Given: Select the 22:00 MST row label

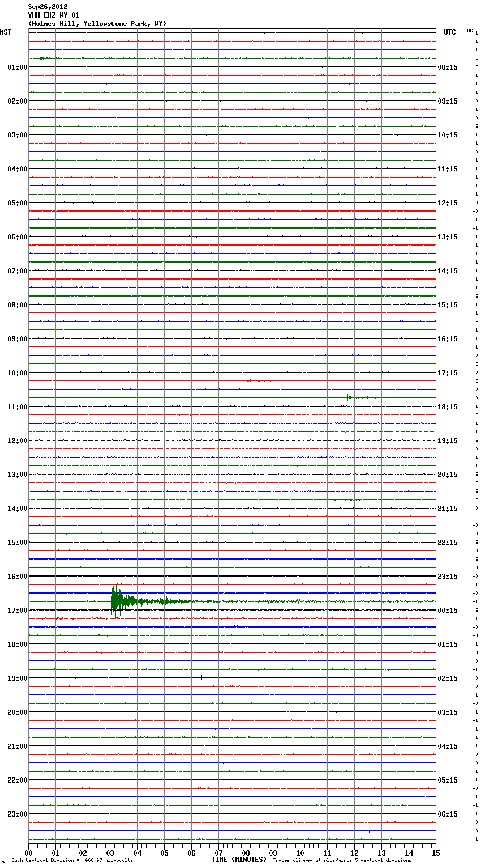Looking at the screenshot, I should [x=17, y=780].
